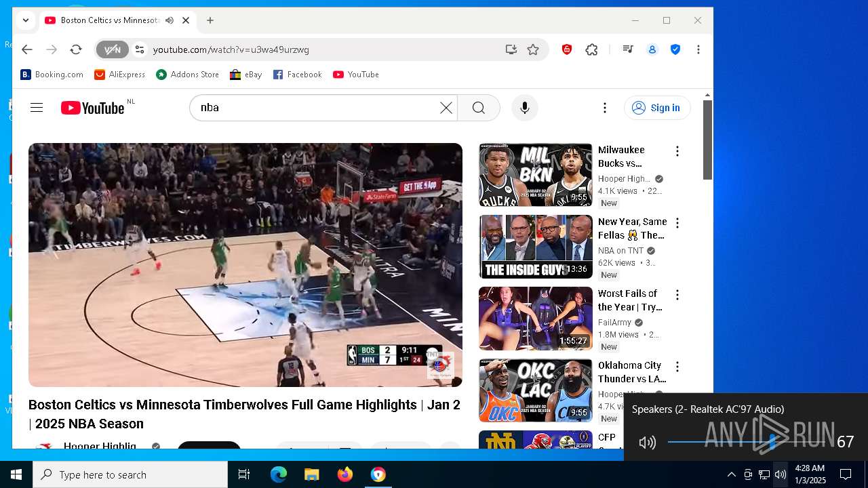Viewport: 868px width, 488px height.
Task: Click the Oklahoma City Thunder vs LA title
Action: pyautogui.click(x=632, y=372)
